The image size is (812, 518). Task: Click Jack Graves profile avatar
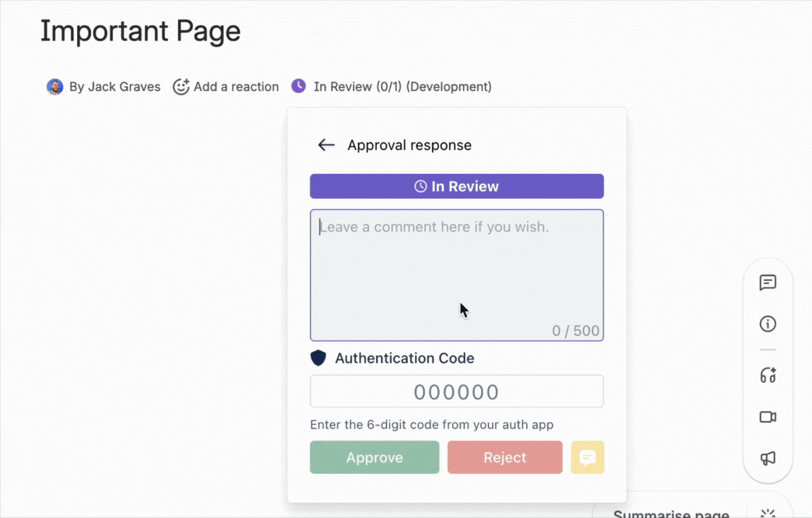point(55,86)
